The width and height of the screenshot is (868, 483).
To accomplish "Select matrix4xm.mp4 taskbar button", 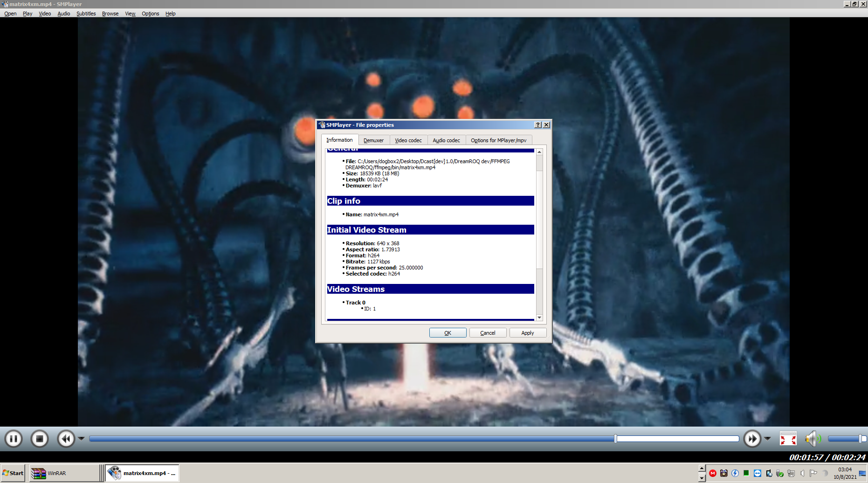I will 142,473.
